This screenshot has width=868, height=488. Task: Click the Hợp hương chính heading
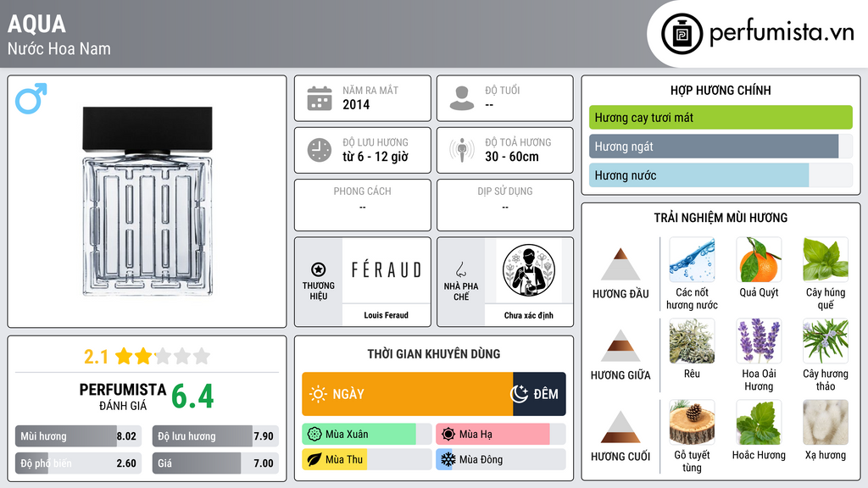click(x=721, y=90)
